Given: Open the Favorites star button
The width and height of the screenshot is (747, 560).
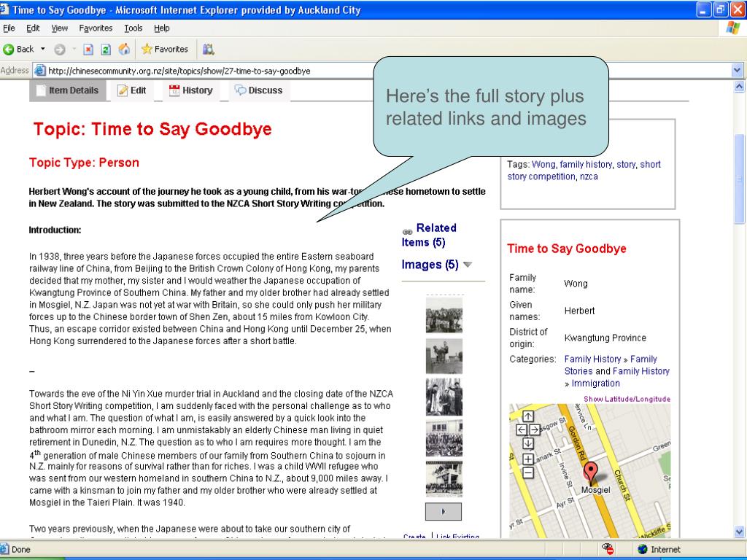Looking at the screenshot, I should pos(165,49).
